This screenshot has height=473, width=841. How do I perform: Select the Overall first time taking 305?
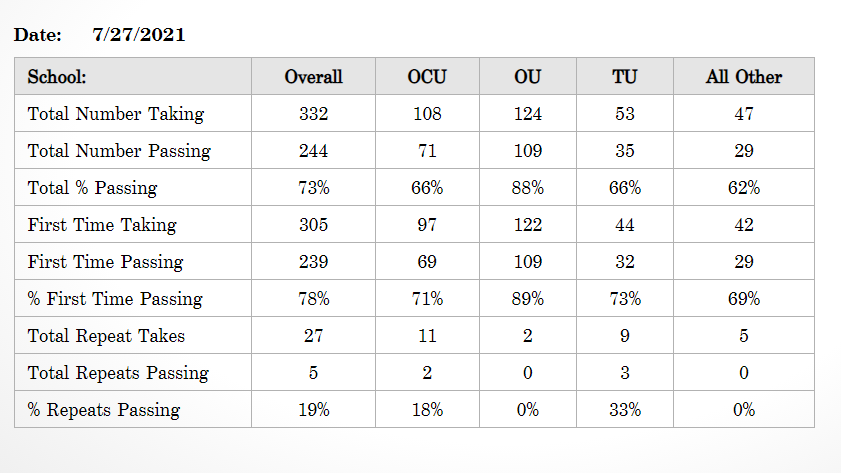coord(313,225)
